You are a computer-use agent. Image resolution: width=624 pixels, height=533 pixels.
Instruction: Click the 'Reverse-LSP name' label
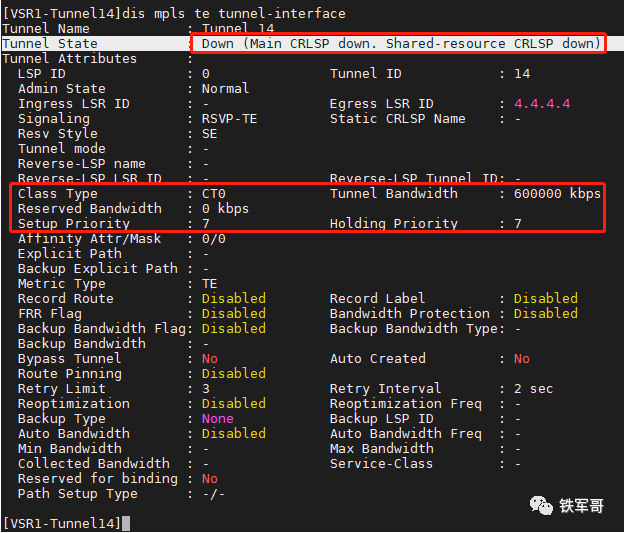coord(82,164)
